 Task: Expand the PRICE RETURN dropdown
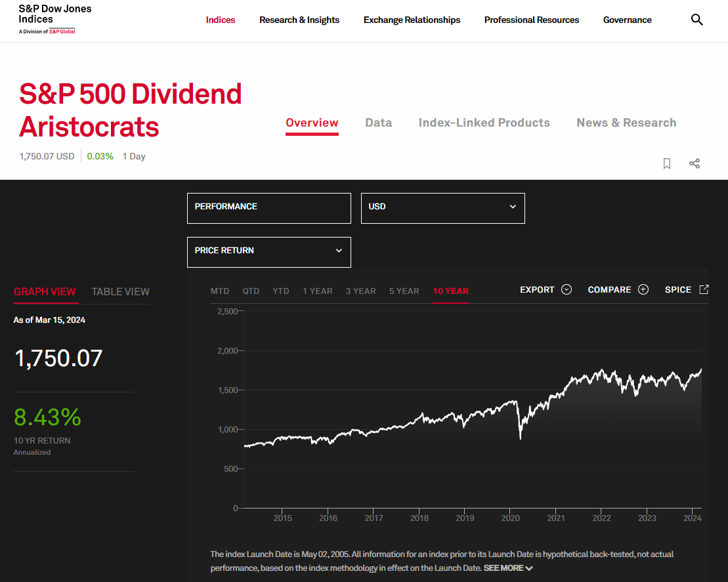point(268,252)
